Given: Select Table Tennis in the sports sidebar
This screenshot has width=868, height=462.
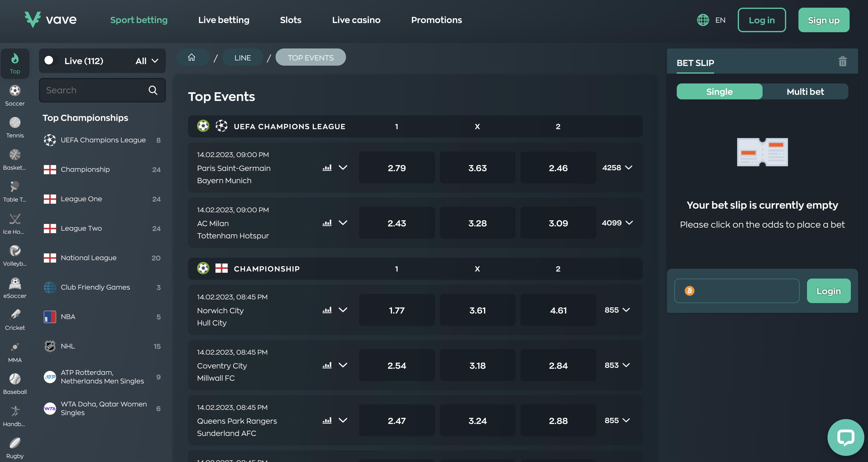Looking at the screenshot, I should click(x=15, y=192).
